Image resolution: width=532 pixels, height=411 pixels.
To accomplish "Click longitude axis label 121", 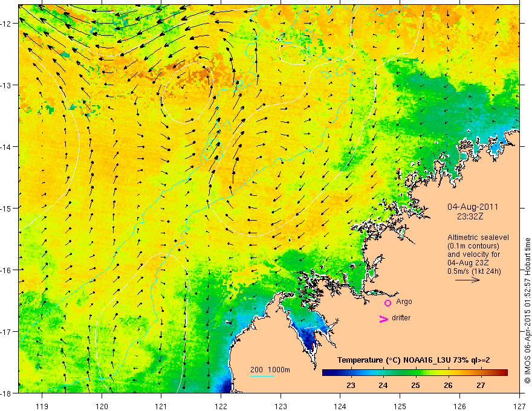I will pos(161,406).
